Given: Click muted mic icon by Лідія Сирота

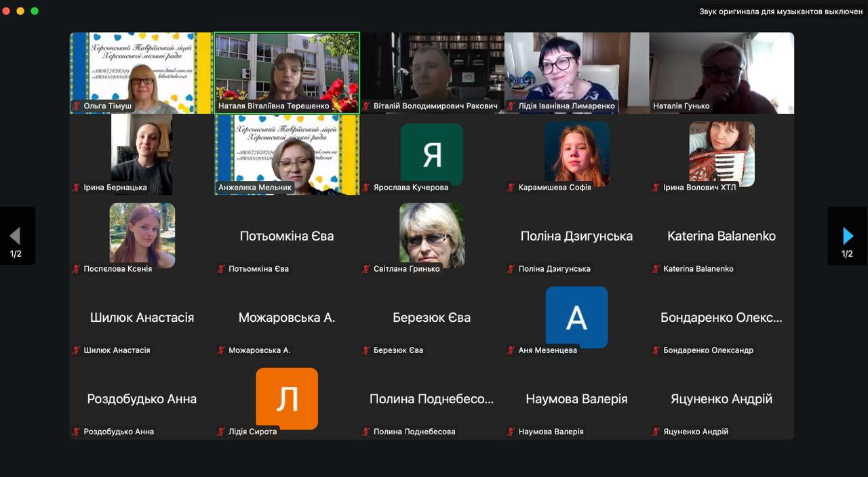Looking at the screenshot, I should click(x=221, y=432).
